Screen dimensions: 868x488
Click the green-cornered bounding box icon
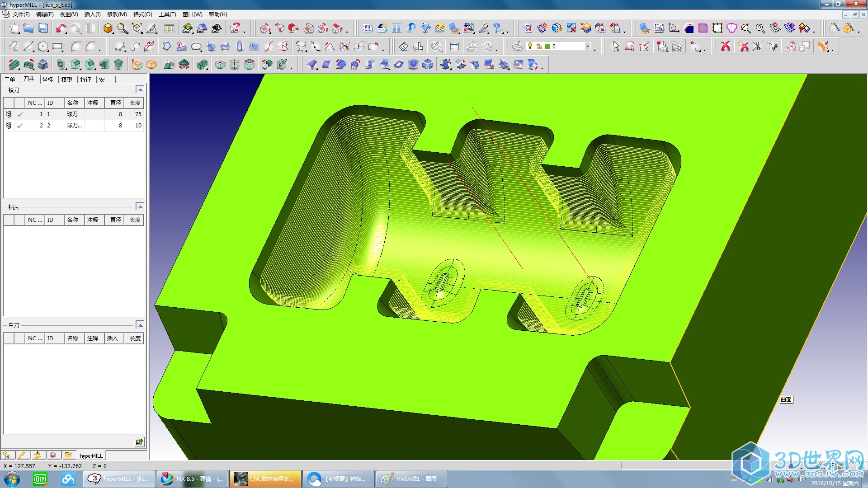tap(717, 28)
